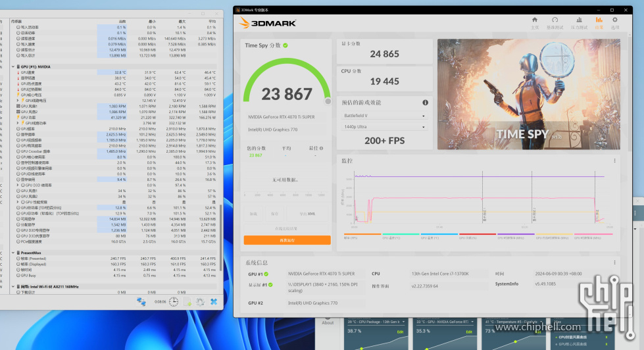Click the load button under score chart
644x350 pixels.
pos(253,214)
